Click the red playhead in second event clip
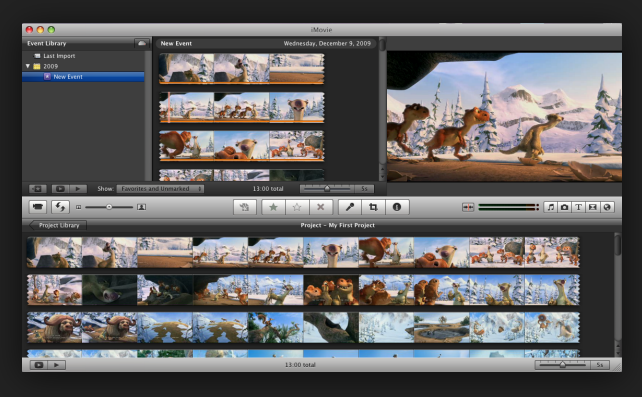 click(168, 107)
